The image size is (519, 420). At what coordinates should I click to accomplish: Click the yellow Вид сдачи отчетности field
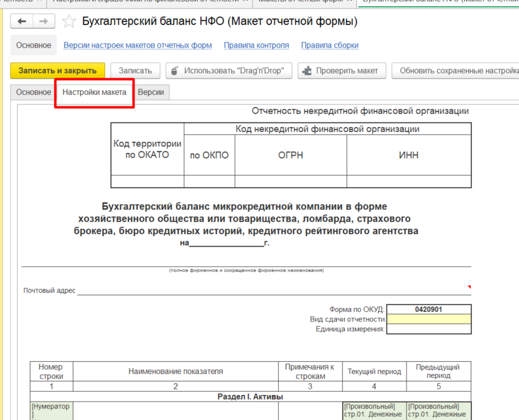[x=429, y=319]
